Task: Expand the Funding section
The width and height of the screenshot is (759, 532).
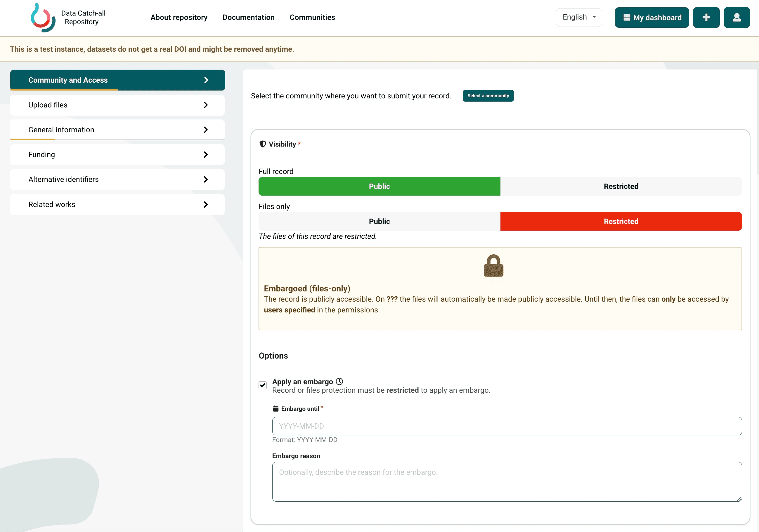Action: tap(117, 155)
